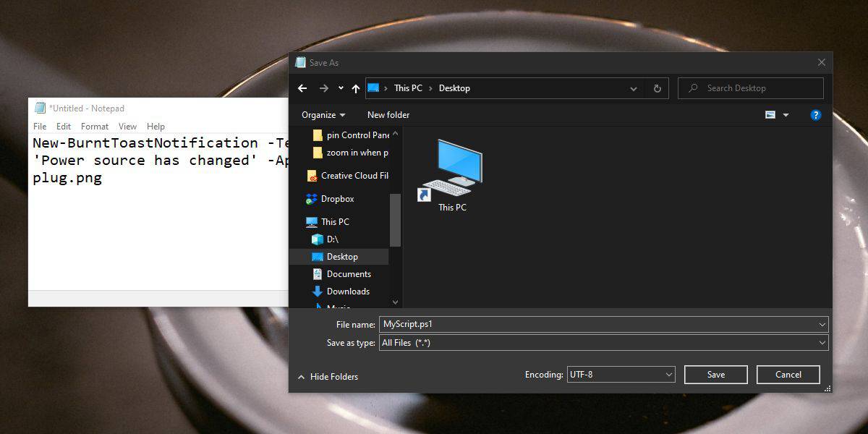868x434 pixels.
Task: Open the D:\ drive in the sidebar
Action: [x=325, y=239]
